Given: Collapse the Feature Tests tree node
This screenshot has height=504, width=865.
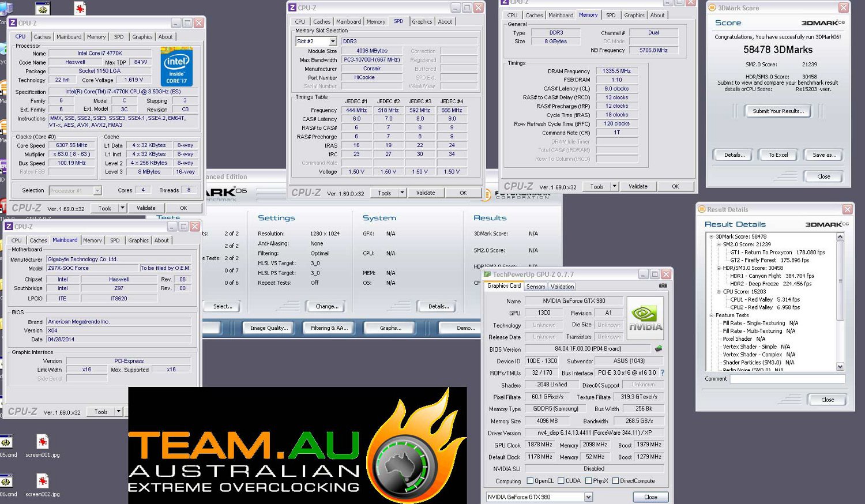Looking at the screenshot, I should coord(712,315).
